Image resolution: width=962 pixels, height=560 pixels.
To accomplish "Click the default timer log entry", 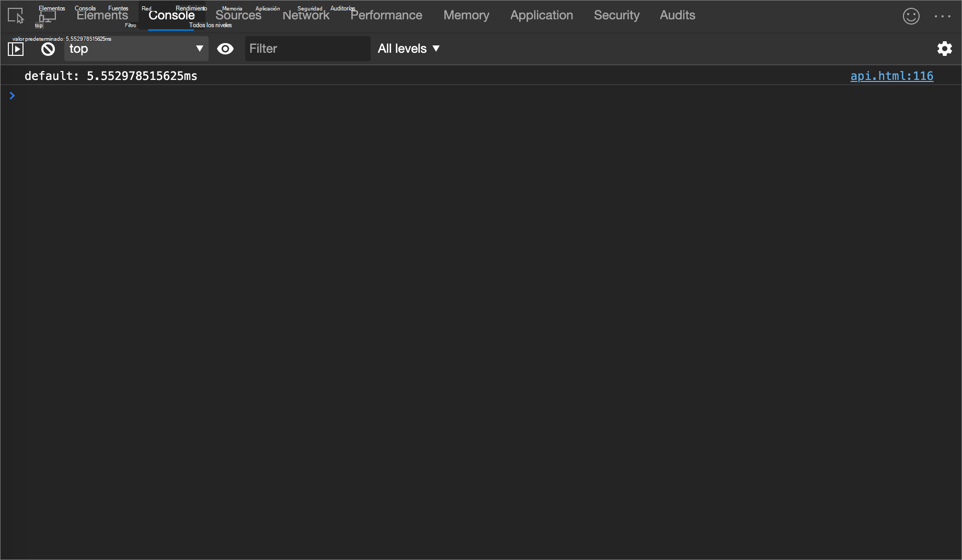I will [111, 76].
